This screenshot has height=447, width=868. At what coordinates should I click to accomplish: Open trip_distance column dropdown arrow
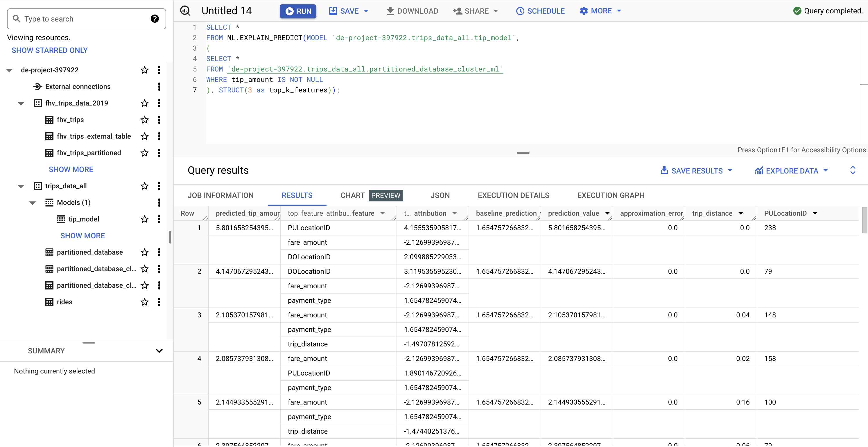tap(741, 213)
